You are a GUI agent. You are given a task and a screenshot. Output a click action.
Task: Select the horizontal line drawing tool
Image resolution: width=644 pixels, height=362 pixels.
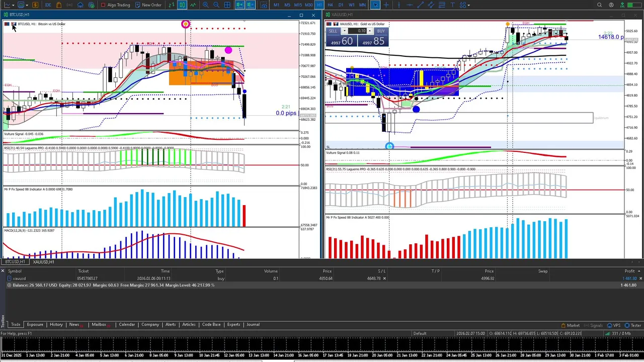pyautogui.click(x=410, y=5)
